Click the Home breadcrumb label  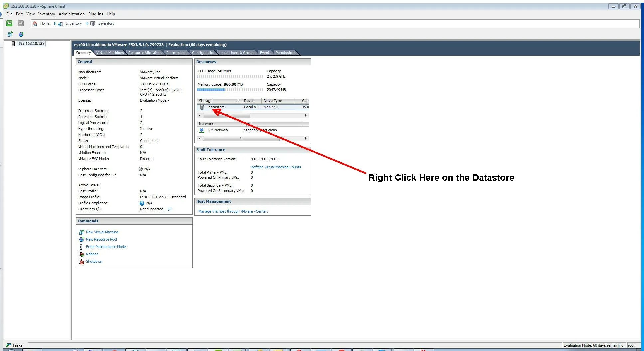click(x=45, y=24)
